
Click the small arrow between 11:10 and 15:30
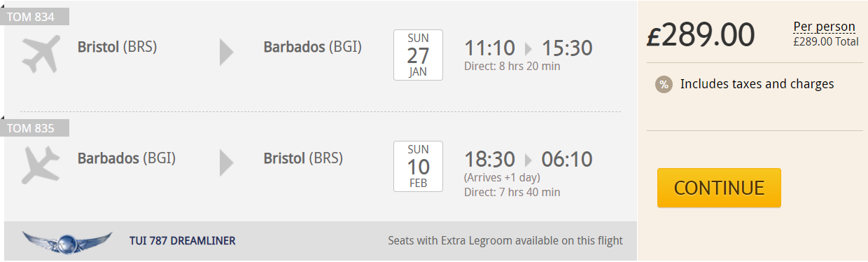tap(528, 48)
